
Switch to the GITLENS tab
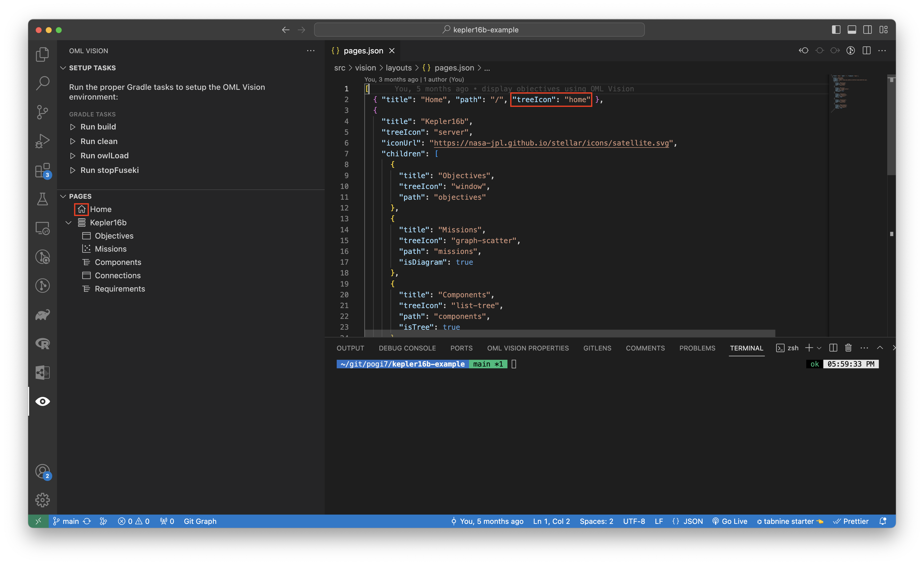tap(597, 348)
